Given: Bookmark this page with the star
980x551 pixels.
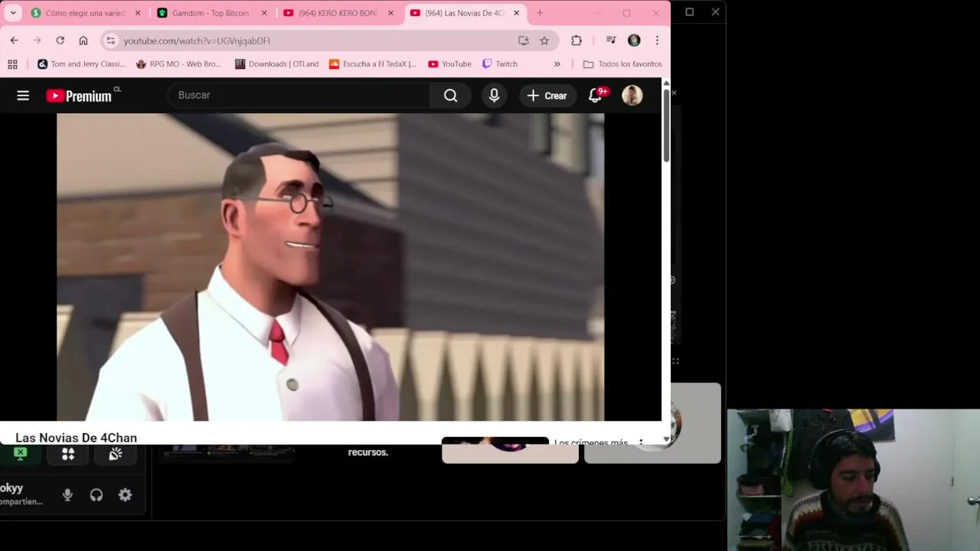Looking at the screenshot, I should pyautogui.click(x=544, y=41).
